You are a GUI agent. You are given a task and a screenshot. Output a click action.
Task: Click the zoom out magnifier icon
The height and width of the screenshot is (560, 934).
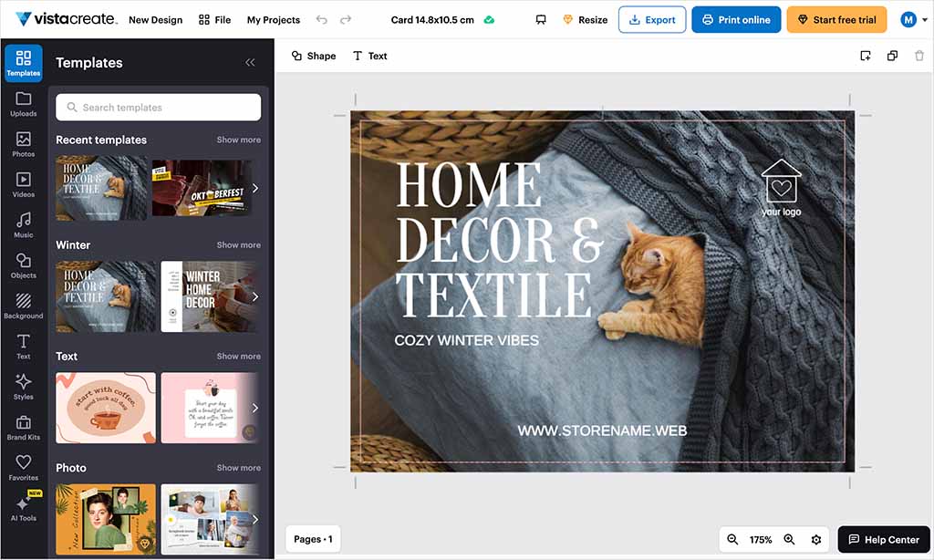[732, 540]
